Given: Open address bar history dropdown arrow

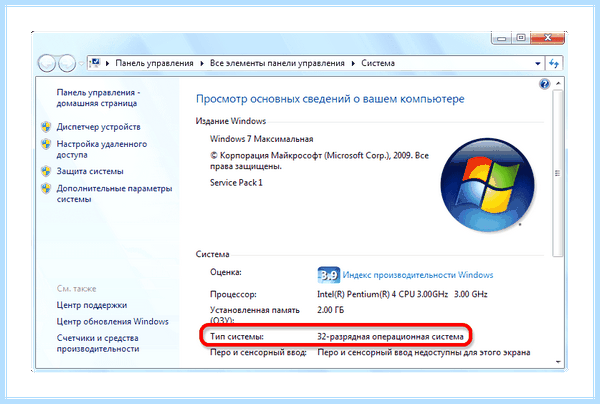Looking at the screenshot, I should (x=538, y=64).
